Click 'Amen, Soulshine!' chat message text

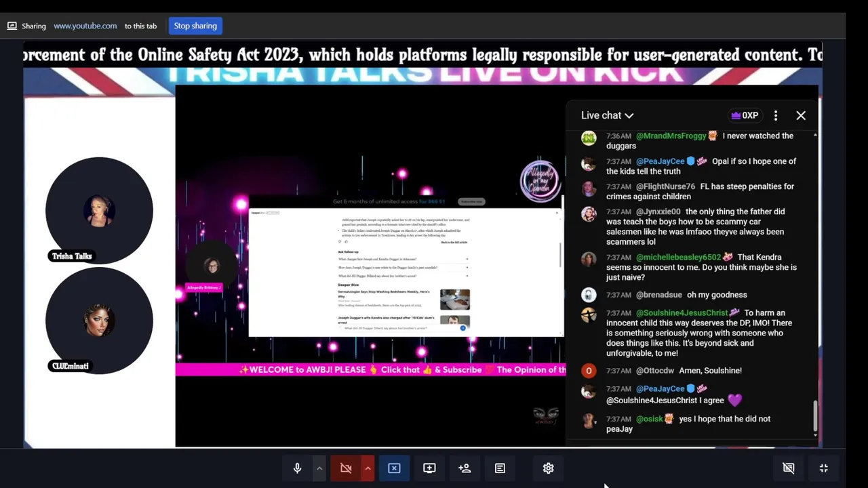coord(710,371)
